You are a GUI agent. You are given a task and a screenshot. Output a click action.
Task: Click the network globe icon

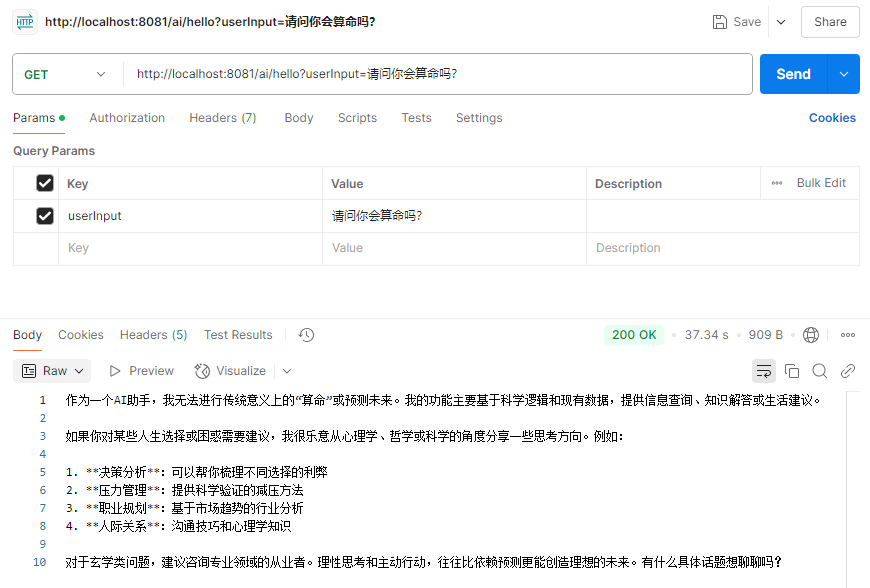click(811, 335)
